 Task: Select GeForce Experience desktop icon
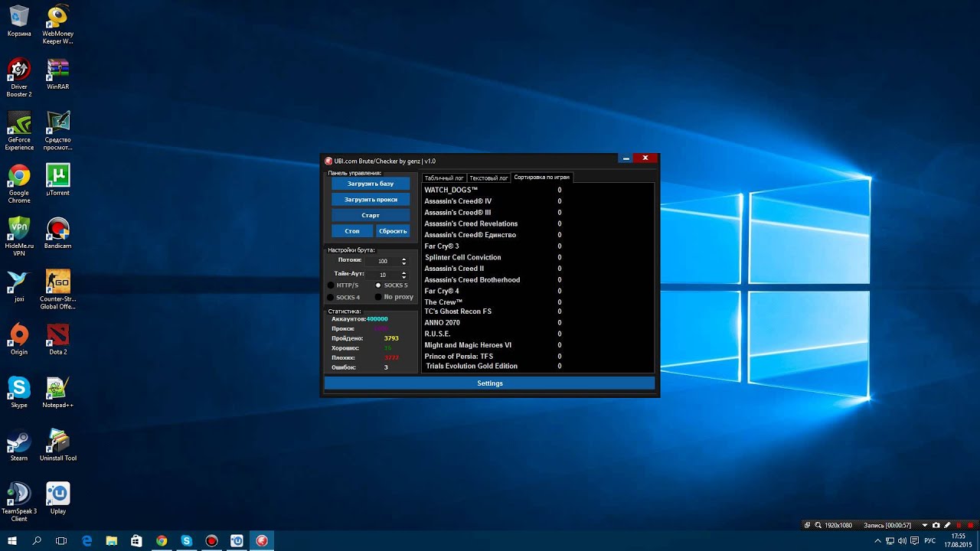[x=19, y=130]
